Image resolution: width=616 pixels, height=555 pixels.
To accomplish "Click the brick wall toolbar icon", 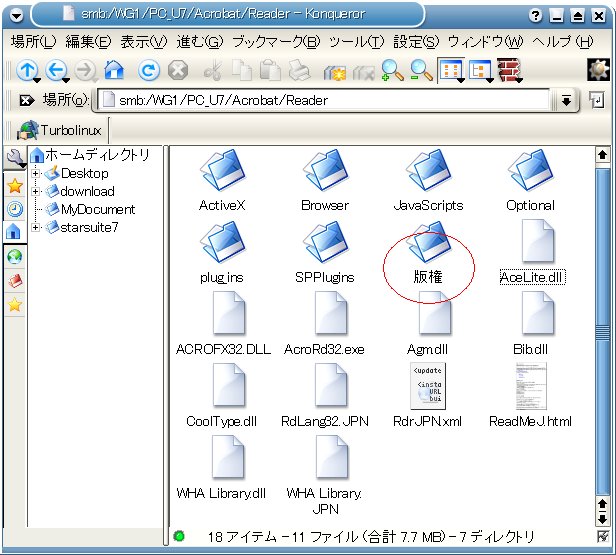I will coord(508,70).
